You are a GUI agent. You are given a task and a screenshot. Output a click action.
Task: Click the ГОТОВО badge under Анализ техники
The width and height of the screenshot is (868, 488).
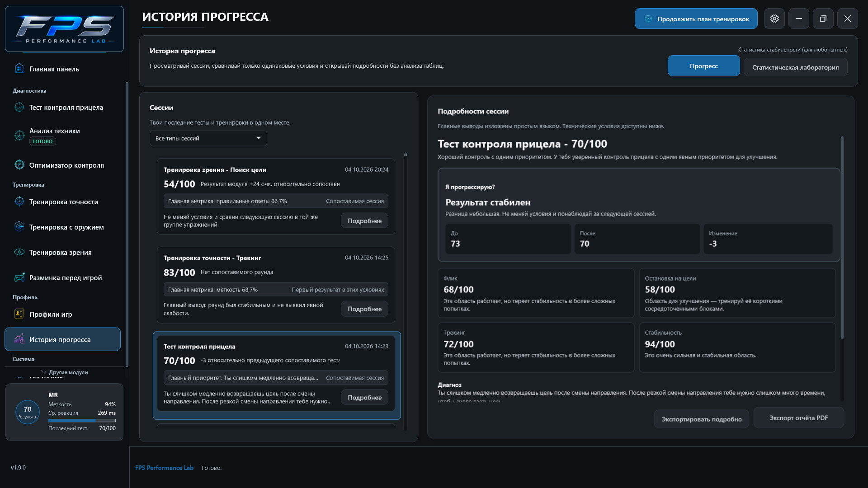pyautogui.click(x=42, y=141)
